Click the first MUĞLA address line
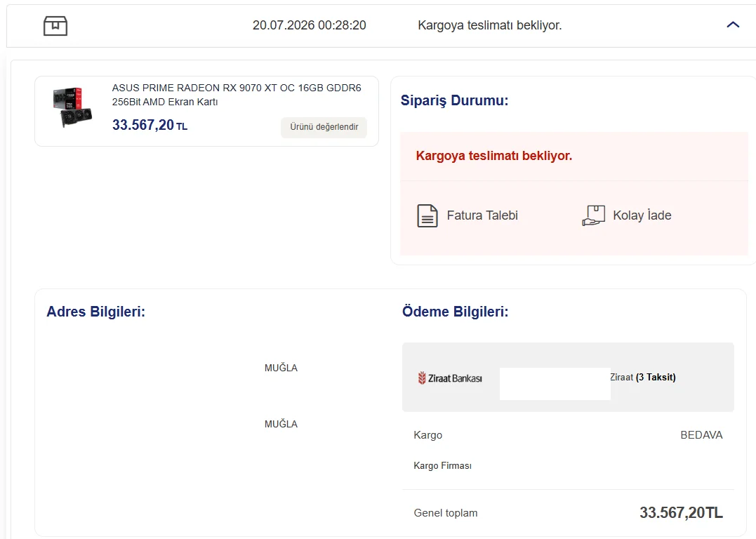Image resolution: width=756 pixels, height=539 pixels. (281, 368)
